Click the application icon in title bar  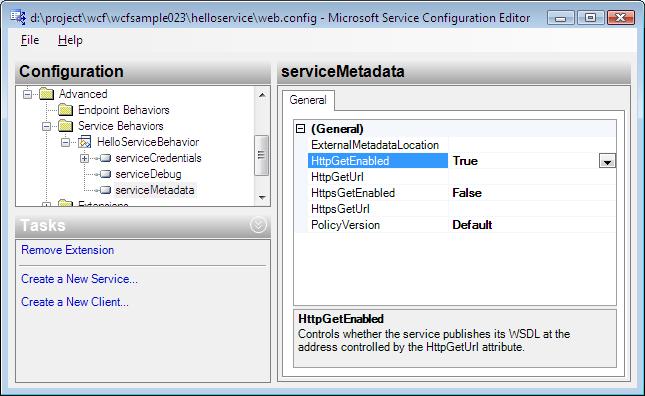tap(18, 17)
